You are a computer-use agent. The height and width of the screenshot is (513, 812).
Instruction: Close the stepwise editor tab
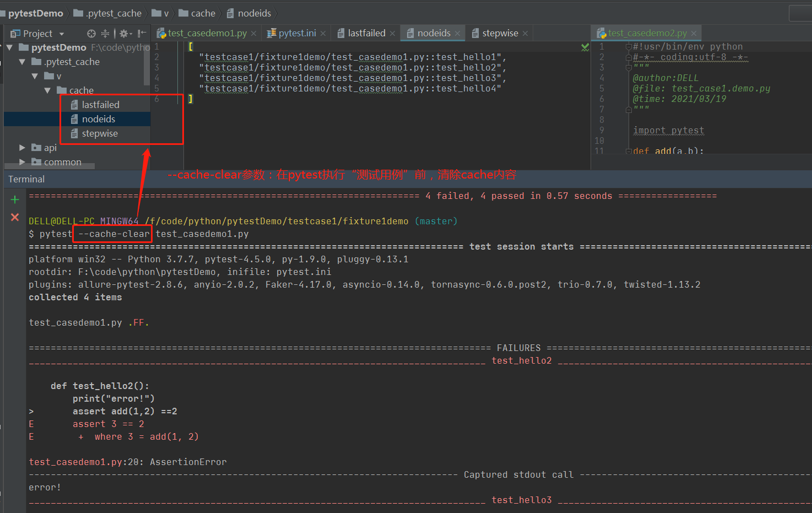525,34
